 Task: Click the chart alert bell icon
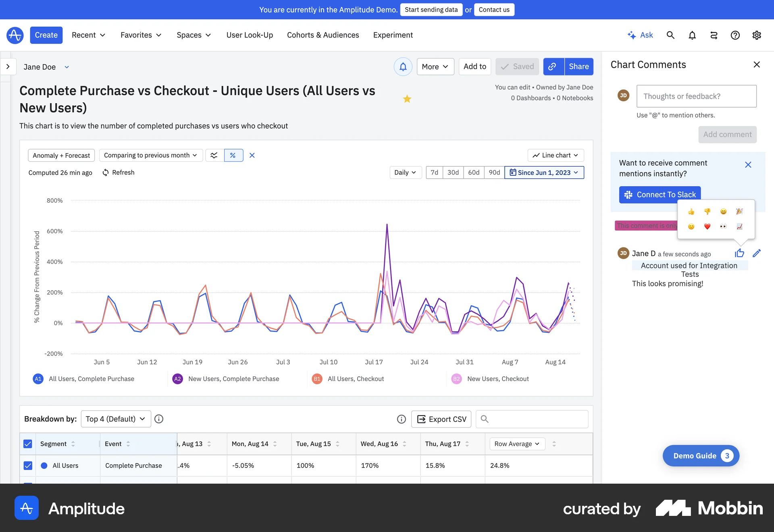coord(403,66)
